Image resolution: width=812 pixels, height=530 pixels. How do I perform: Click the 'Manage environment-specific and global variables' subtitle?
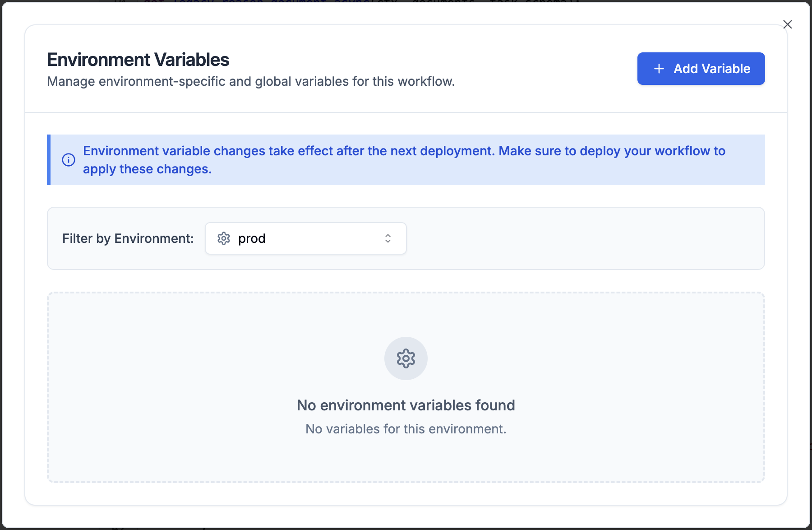(x=251, y=81)
